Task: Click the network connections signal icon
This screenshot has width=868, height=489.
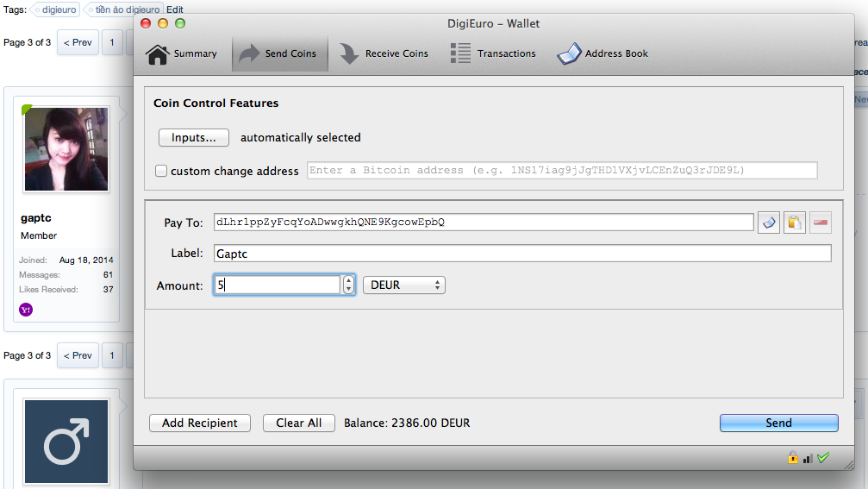Action: (x=808, y=458)
